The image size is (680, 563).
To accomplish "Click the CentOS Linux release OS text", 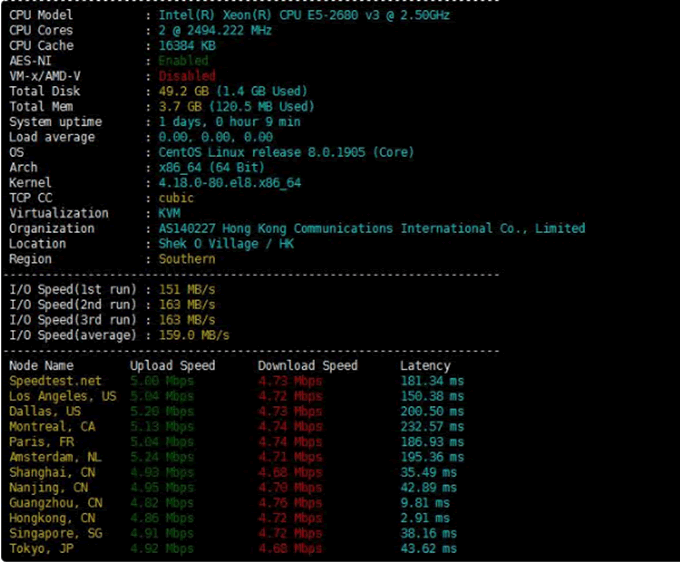I will click(286, 152).
